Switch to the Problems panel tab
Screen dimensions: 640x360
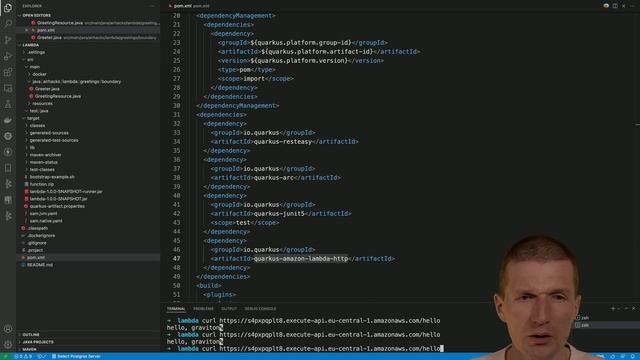[203, 309]
